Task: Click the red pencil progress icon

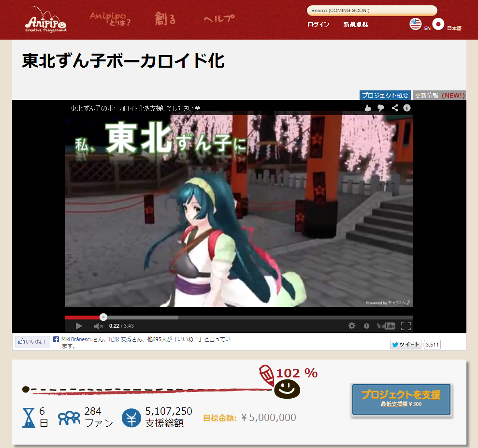Action: [266, 375]
